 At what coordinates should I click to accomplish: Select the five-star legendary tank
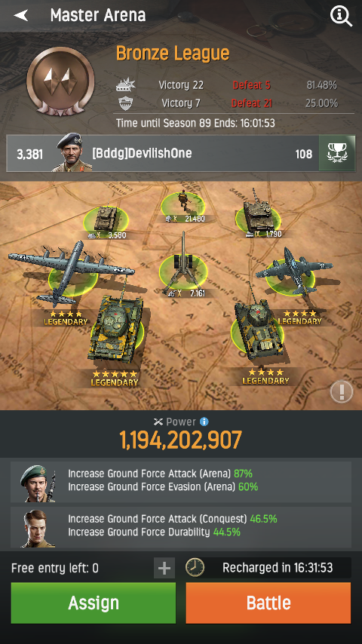point(116,330)
